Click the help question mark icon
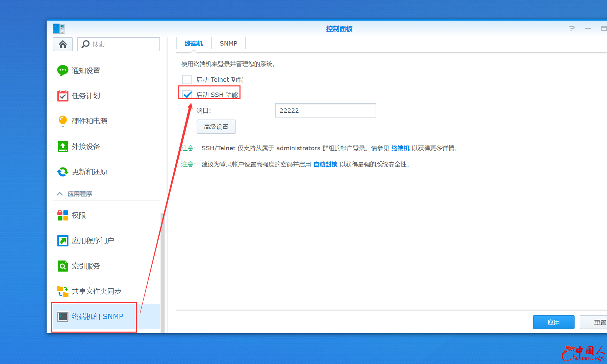 [x=572, y=29]
